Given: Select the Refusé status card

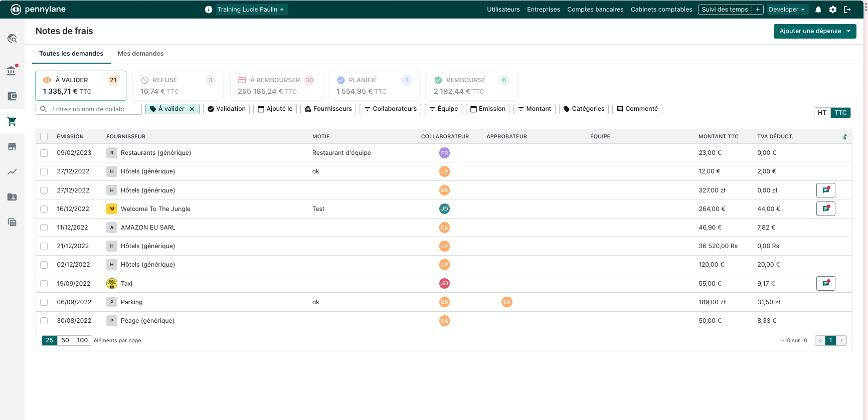Looking at the screenshot, I should tap(178, 86).
